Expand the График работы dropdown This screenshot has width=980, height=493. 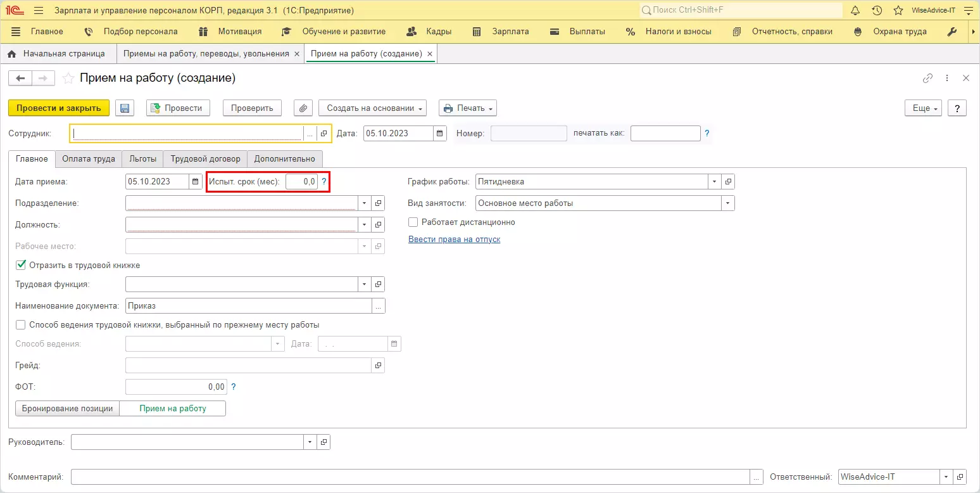pyautogui.click(x=714, y=182)
